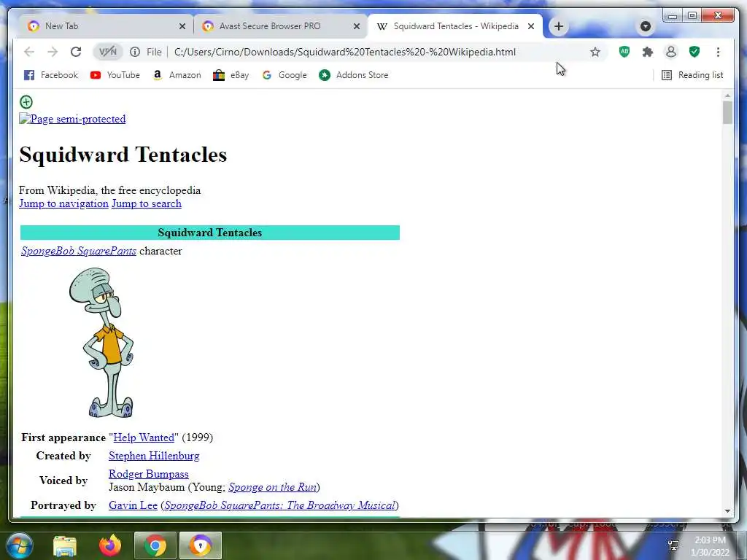The image size is (747, 560).
Task: Open the SpongeBob SquarePants italic link
Action: point(79,251)
